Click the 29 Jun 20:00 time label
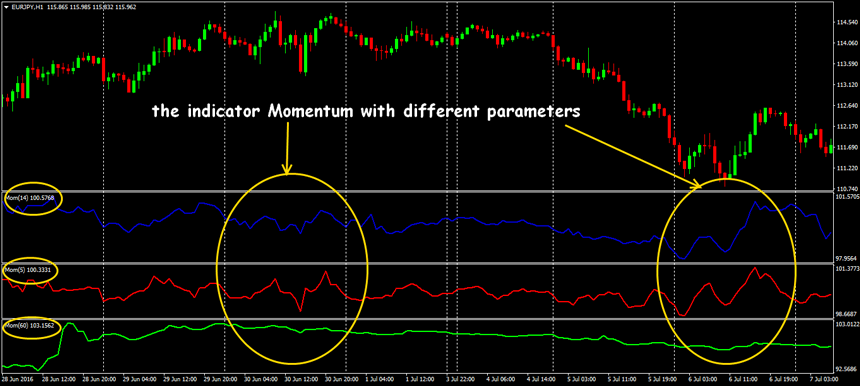Image resolution: width=860 pixels, height=386 pixels. click(x=219, y=379)
